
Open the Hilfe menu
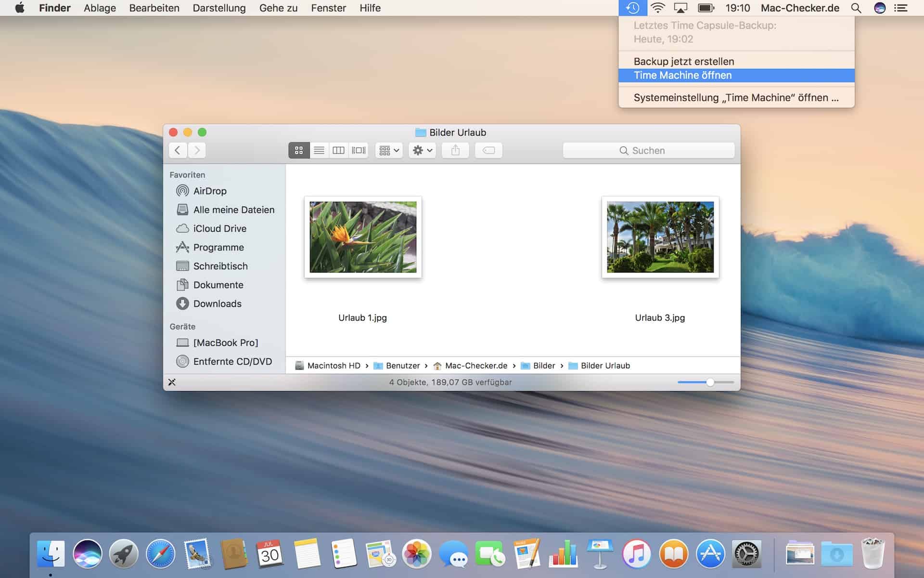(370, 8)
